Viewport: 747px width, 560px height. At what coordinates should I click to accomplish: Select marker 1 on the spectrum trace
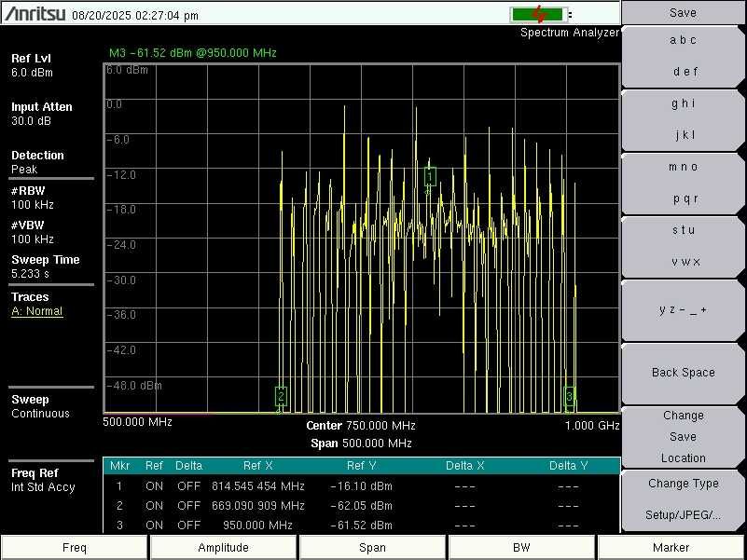(x=430, y=175)
